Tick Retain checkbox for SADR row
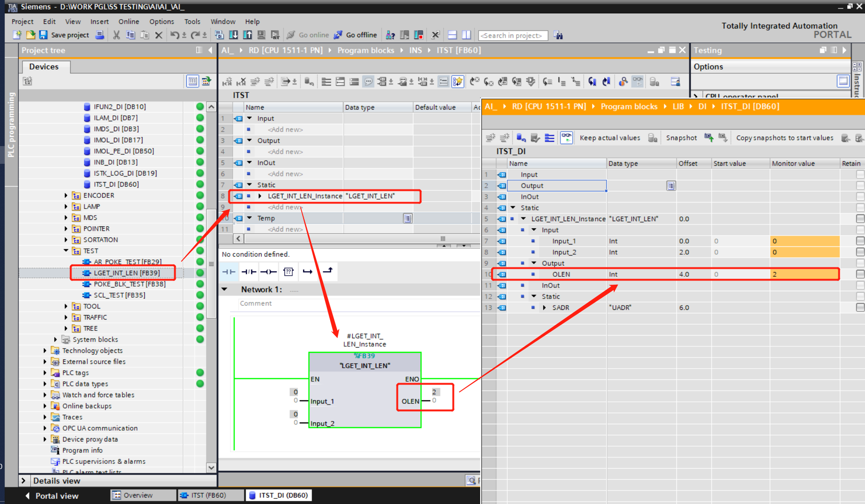Viewport: 865px width, 504px height. coord(860,307)
